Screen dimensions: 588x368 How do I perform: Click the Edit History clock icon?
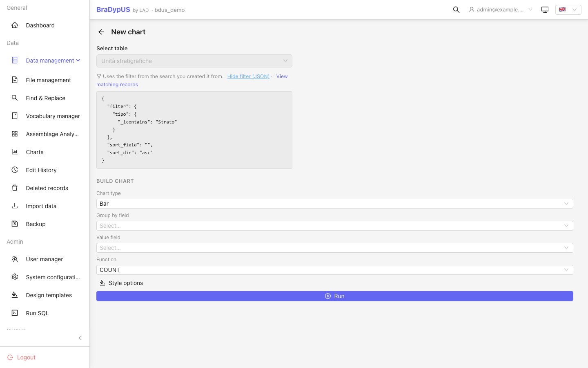point(15,170)
